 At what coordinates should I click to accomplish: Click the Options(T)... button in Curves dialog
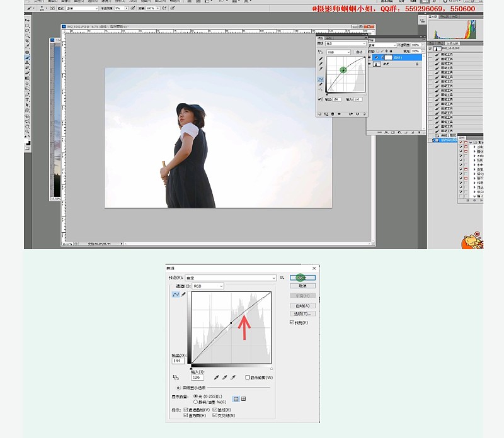pos(302,314)
